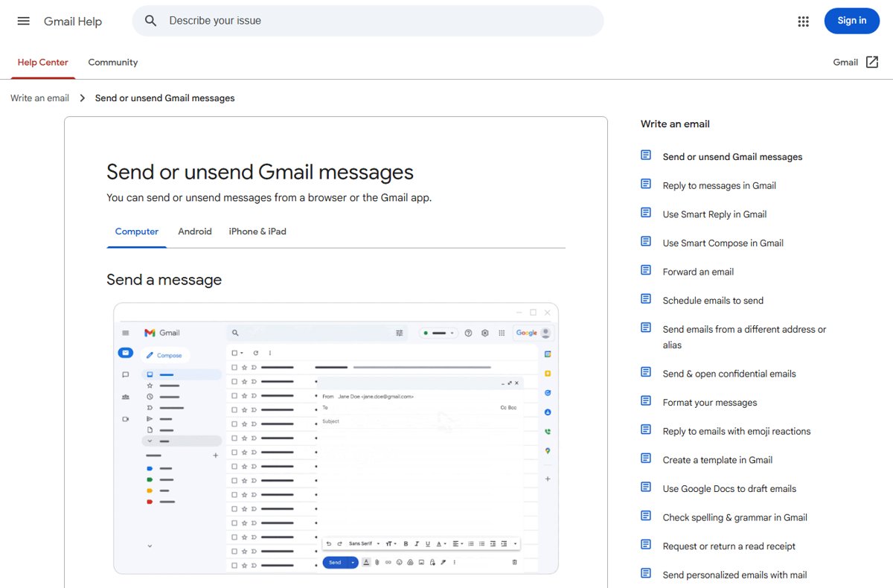Click the Send a message heading
Screen dimensions: 893x588
click(164, 280)
